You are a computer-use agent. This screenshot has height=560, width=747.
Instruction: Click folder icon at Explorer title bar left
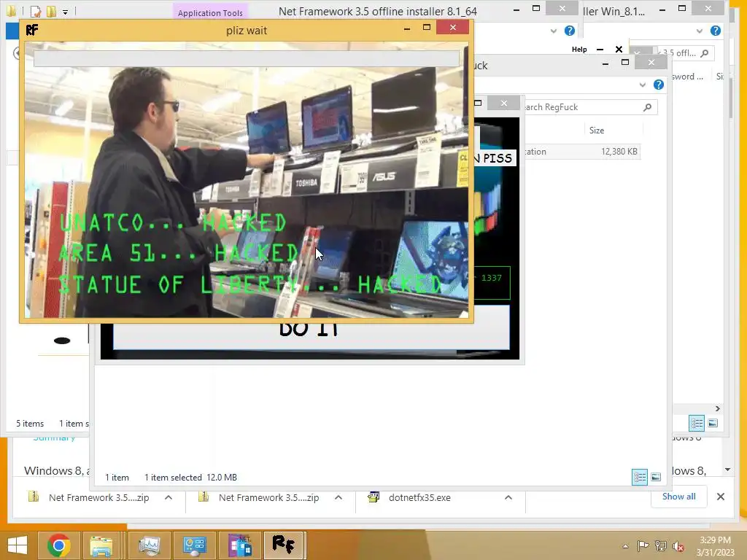click(x=11, y=10)
